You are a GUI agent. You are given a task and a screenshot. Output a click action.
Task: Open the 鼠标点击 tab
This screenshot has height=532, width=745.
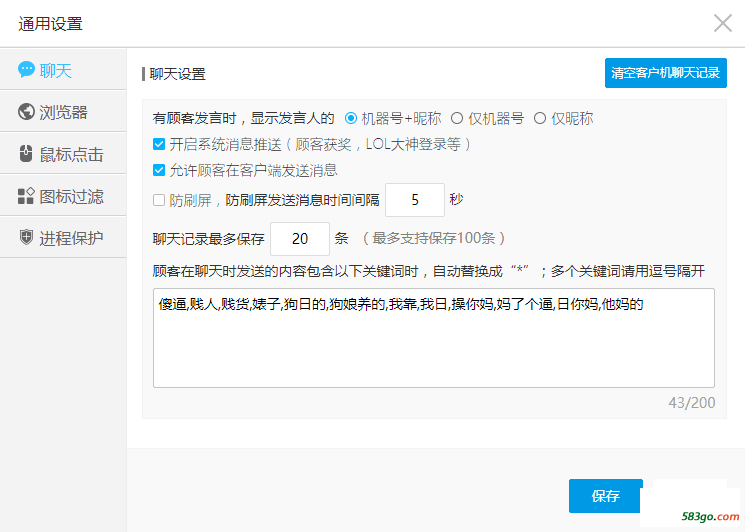[63, 153]
